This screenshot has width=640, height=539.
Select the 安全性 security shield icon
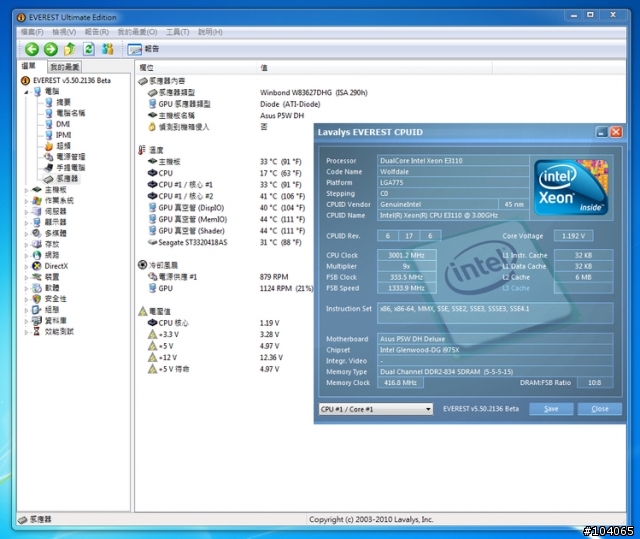point(37,299)
